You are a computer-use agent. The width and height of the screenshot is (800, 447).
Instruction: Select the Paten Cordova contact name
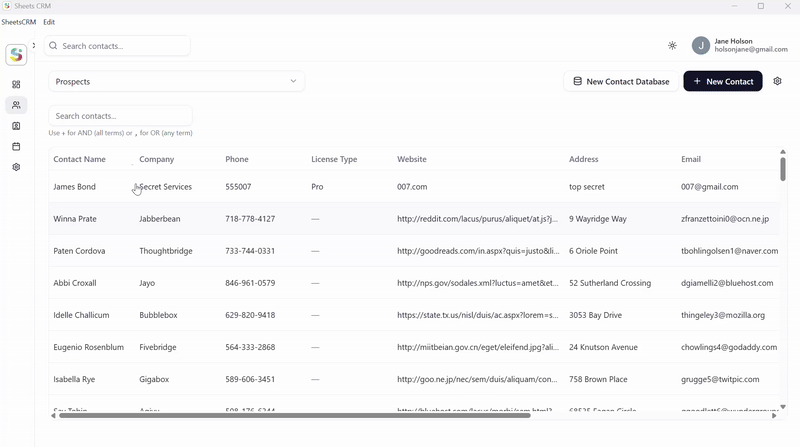pyautogui.click(x=79, y=251)
